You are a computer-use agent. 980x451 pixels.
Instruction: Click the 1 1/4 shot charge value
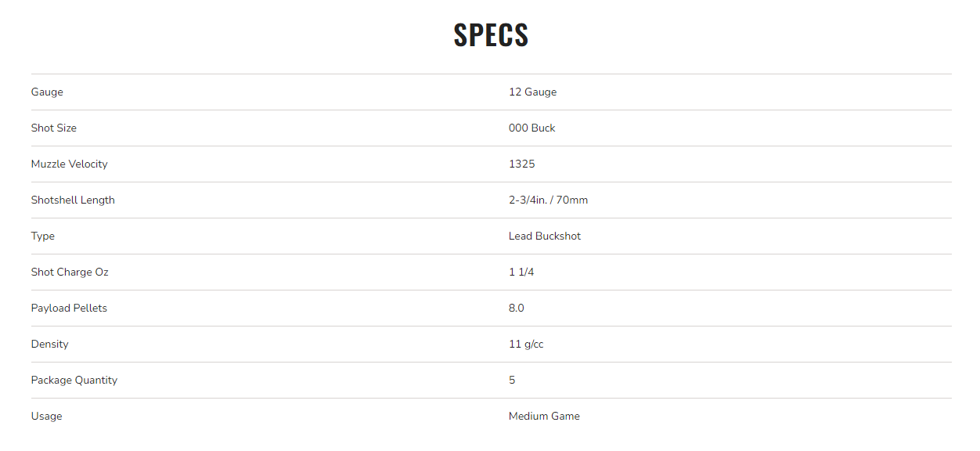tap(521, 272)
